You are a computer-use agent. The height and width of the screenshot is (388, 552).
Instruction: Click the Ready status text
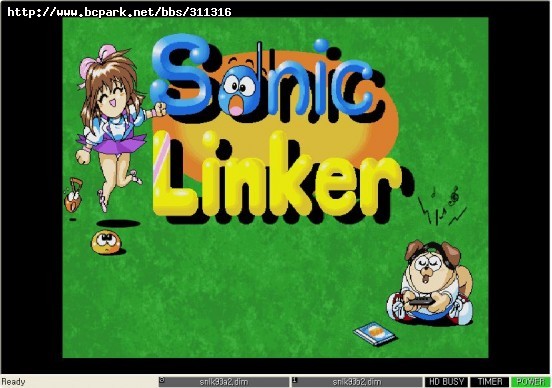coord(13,382)
